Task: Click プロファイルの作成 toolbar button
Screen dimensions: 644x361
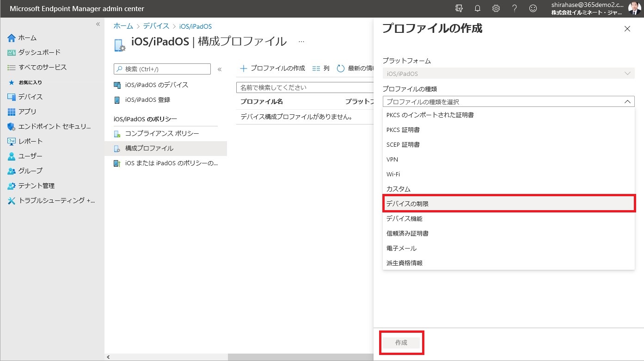Action: click(272, 68)
